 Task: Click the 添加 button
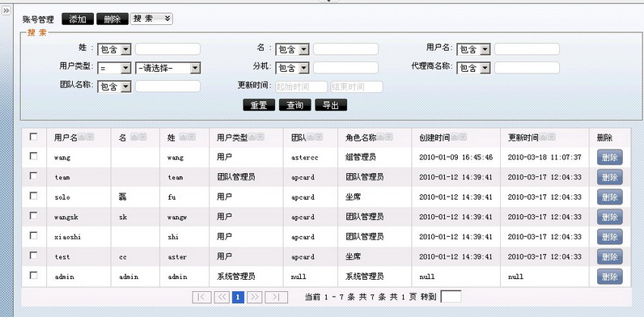(78, 19)
